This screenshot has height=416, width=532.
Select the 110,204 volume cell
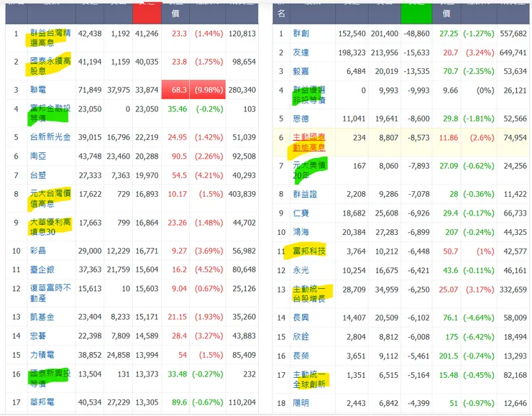[x=242, y=402]
